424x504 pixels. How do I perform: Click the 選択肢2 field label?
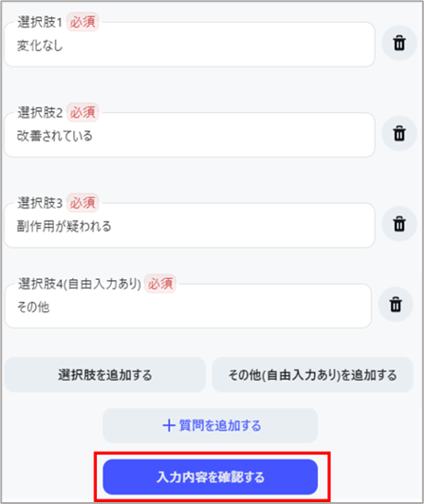(40, 113)
